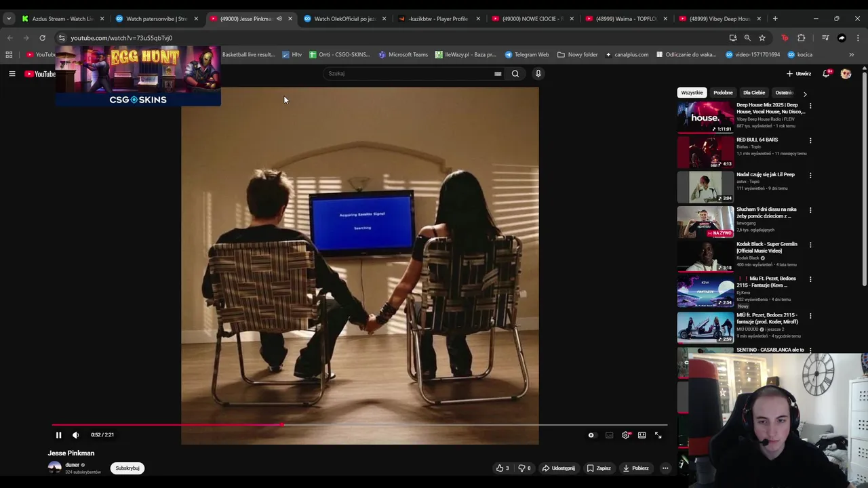
Task: Open duner channel avatar
Action: pyautogui.click(x=54, y=468)
